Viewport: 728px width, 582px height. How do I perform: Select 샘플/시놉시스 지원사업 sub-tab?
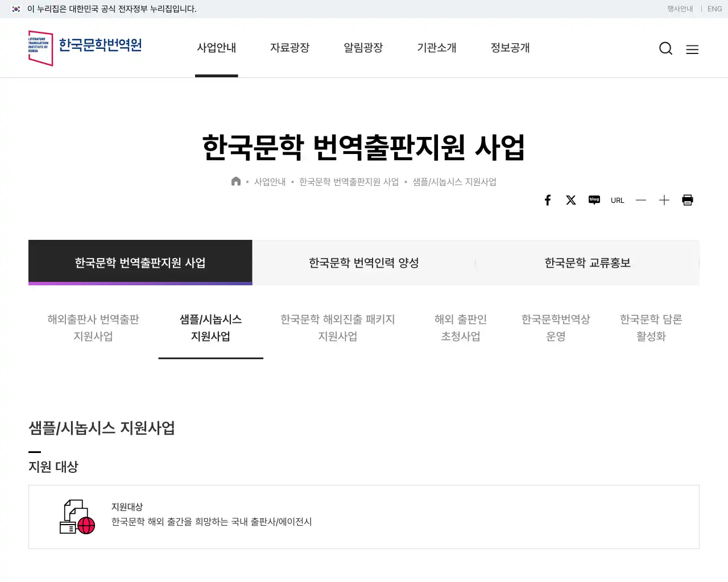pyautogui.click(x=210, y=328)
